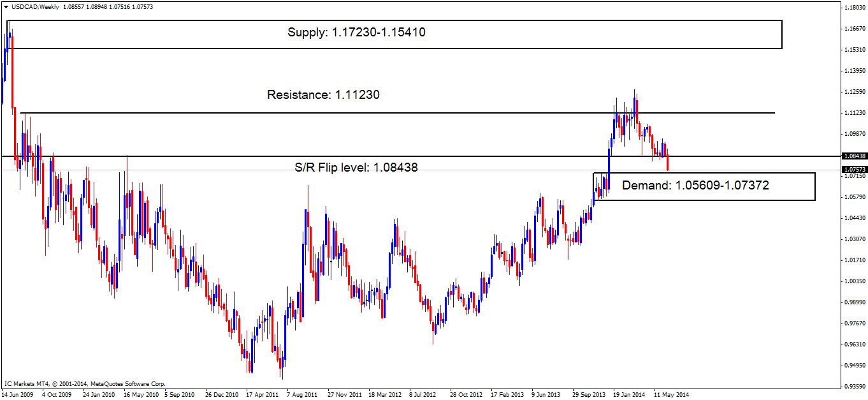Click the 24 Jan 2010 date label
This screenshot has height=400, width=868.
(98, 395)
